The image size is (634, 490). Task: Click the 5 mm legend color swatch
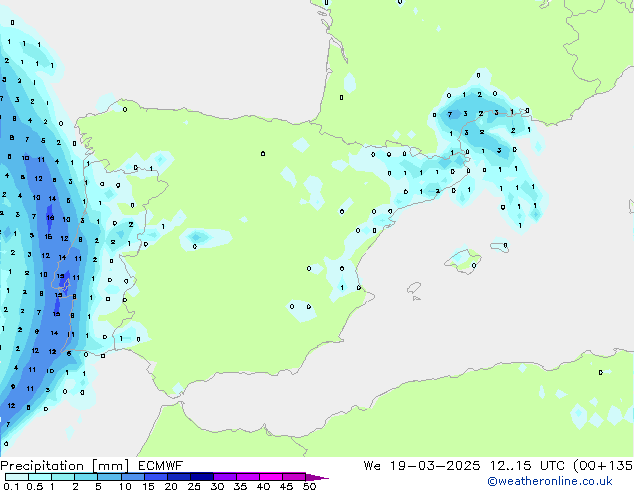click(x=109, y=477)
